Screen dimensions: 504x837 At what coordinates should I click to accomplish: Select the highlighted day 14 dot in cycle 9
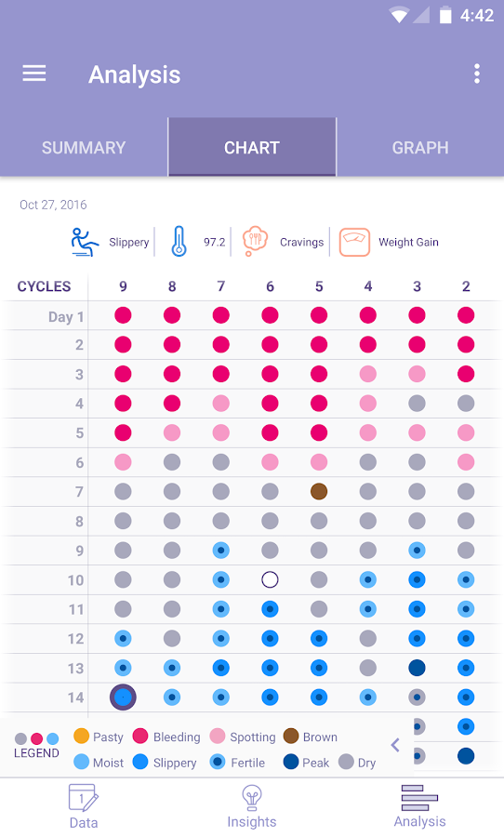tap(123, 697)
